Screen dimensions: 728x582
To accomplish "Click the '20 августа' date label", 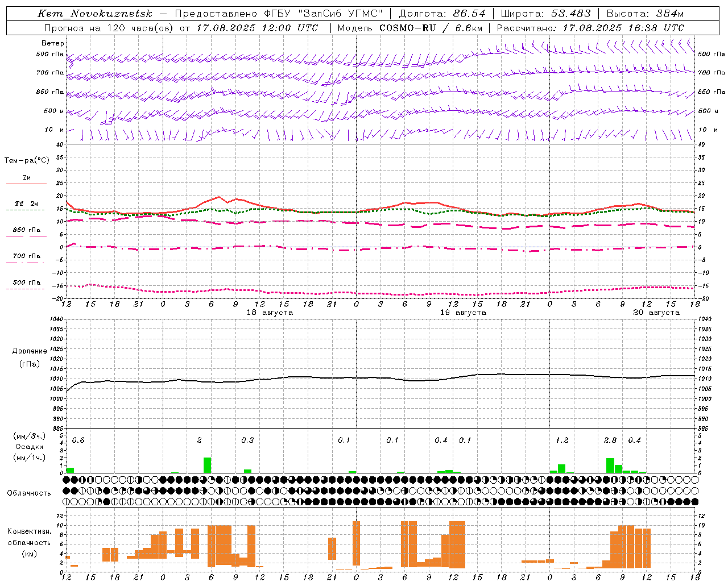I will coord(656,313).
